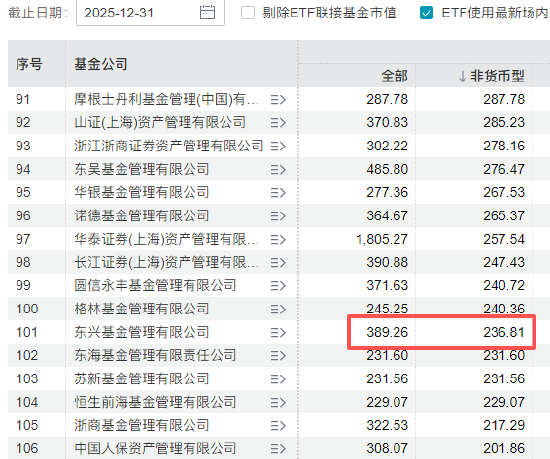Click the 201.86 non-monetary value cell
The height and width of the screenshot is (459, 550).
[x=504, y=448]
